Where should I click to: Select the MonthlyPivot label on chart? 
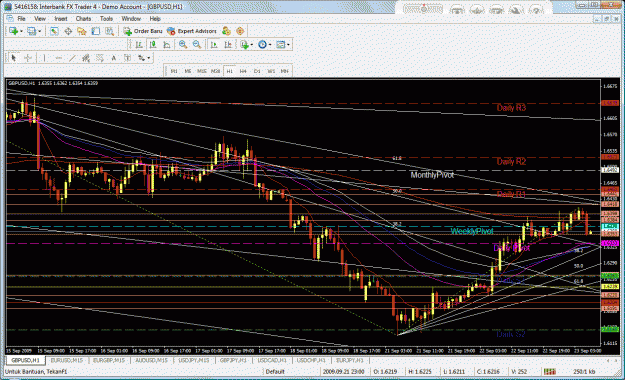(x=432, y=175)
